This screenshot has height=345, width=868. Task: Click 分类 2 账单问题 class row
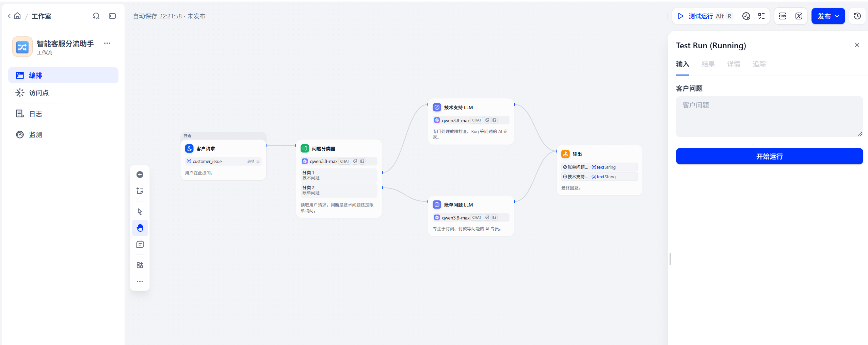click(339, 190)
